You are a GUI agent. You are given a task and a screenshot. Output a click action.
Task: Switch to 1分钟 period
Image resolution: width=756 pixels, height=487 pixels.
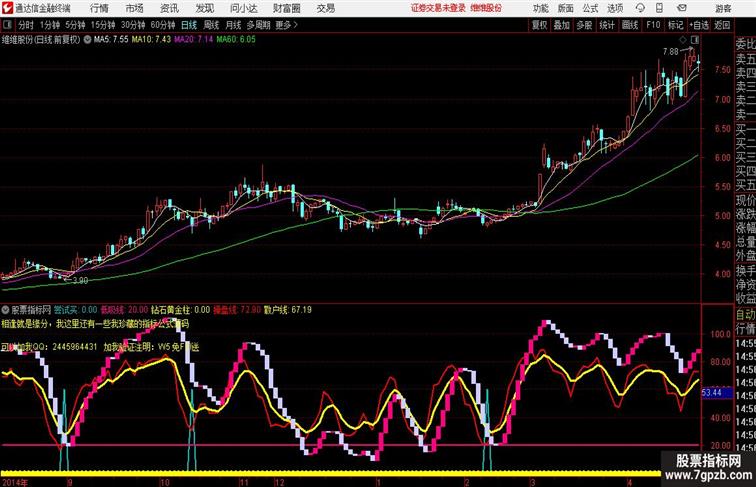(50, 25)
